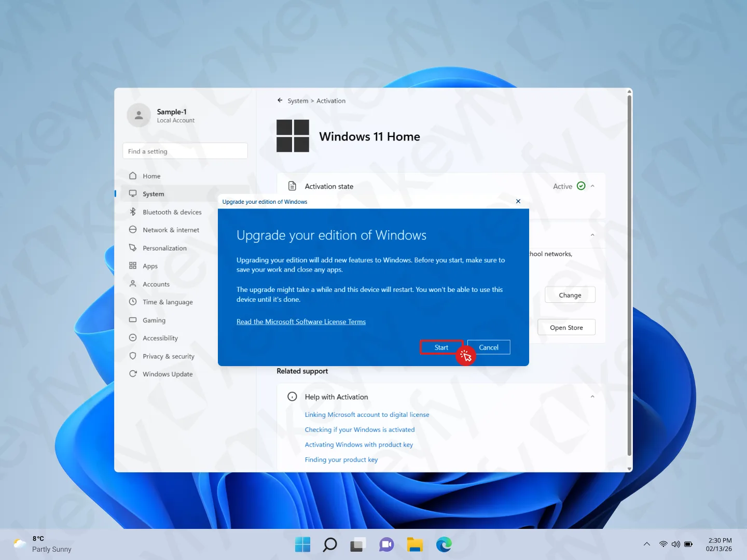Image resolution: width=747 pixels, height=560 pixels.
Task: Click the Apps grid icon
Action: (x=133, y=265)
